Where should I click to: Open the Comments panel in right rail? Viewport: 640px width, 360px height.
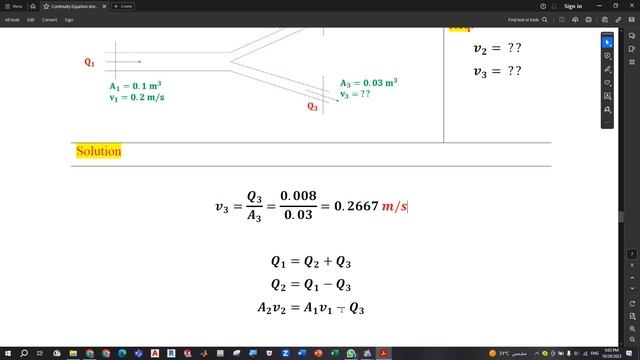click(x=632, y=36)
